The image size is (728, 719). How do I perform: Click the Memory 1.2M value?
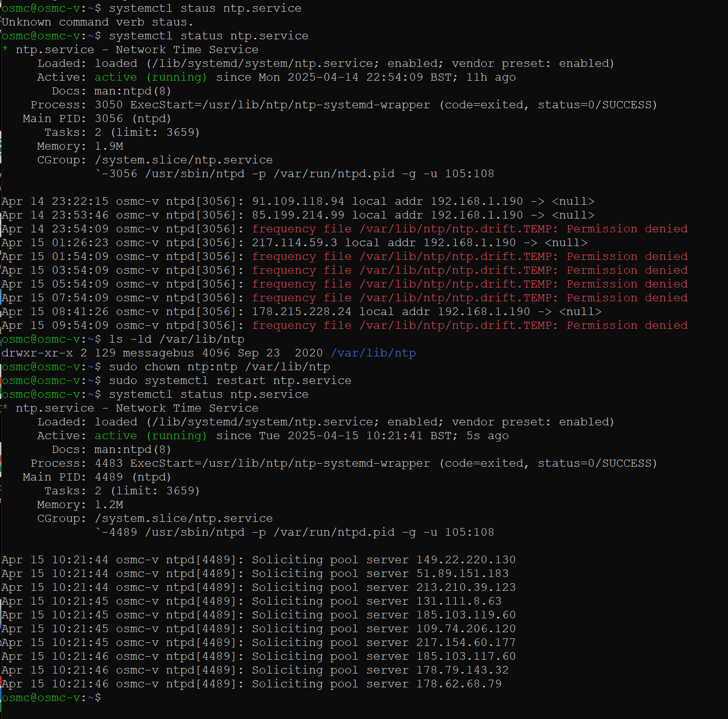109,505
